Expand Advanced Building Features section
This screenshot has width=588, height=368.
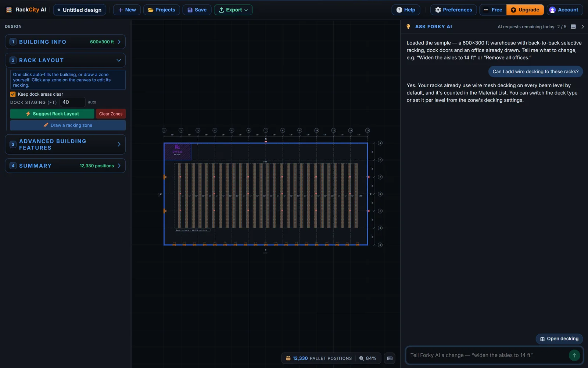tap(65, 144)
